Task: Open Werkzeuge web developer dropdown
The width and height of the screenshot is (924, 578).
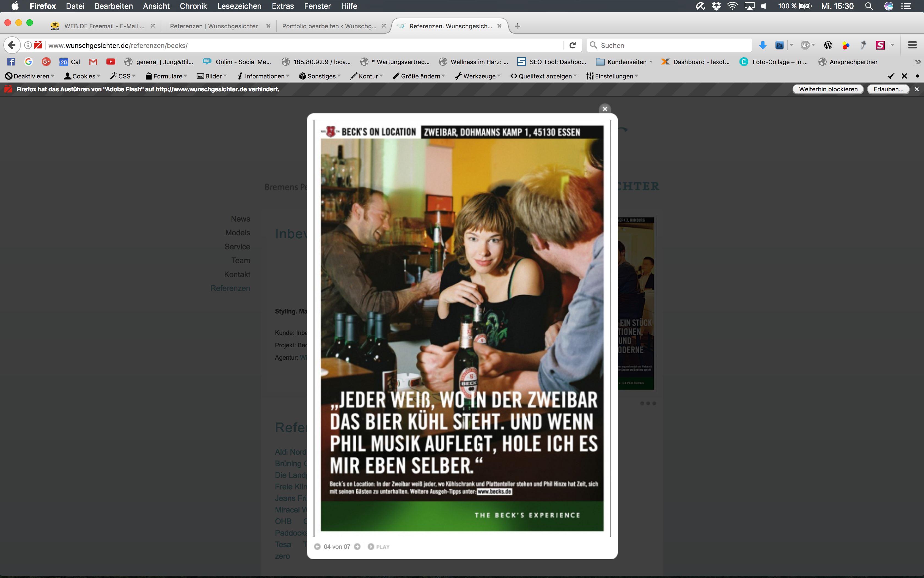Action: pyautogui.click(x=477, y=76)
